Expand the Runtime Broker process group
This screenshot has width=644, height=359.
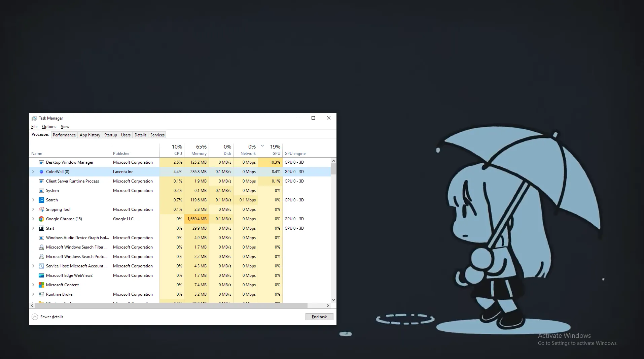point(33,294)
